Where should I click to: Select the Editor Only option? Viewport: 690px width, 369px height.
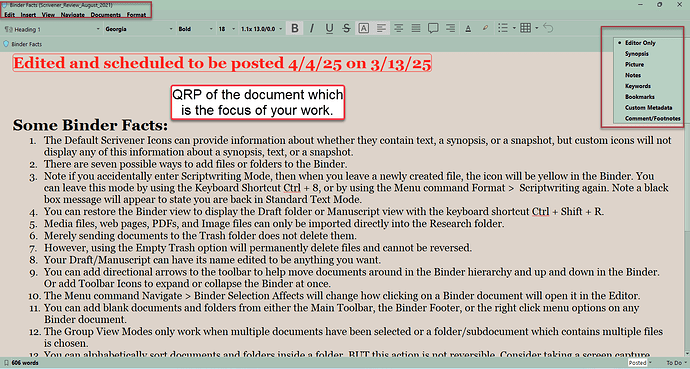click(640, 43)
